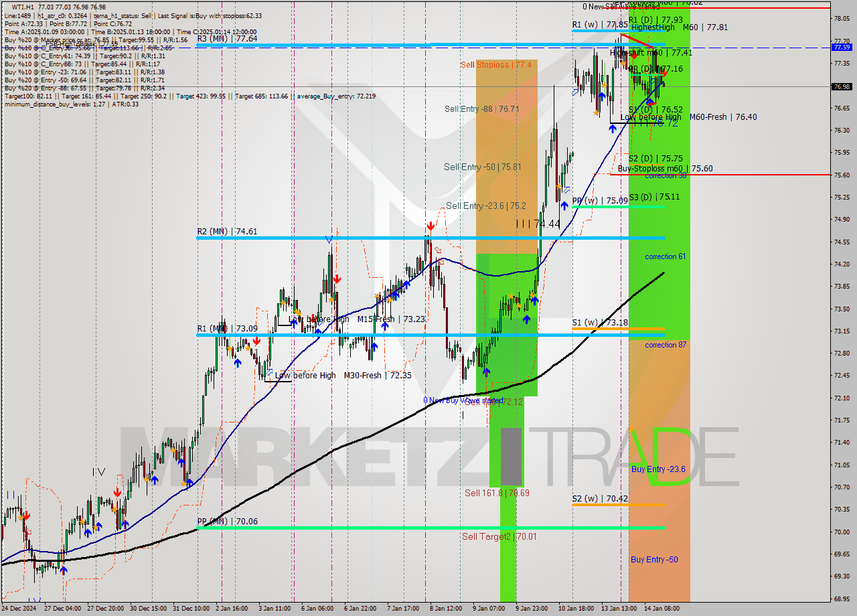The image size is (857, 616).
Task: Click the 'M15-Fresh | 73.23' label
Action: [390, 319]
